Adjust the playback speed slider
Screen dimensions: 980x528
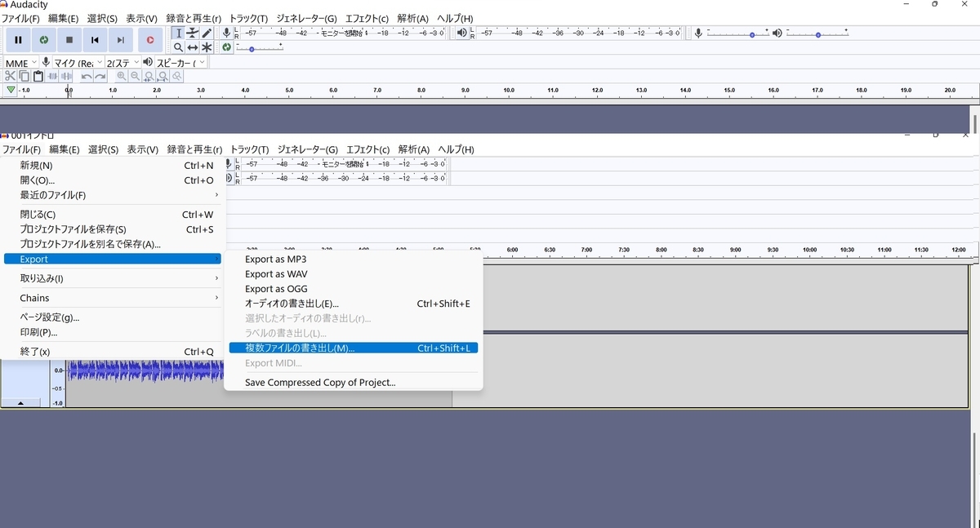click(x=259, y=48)
